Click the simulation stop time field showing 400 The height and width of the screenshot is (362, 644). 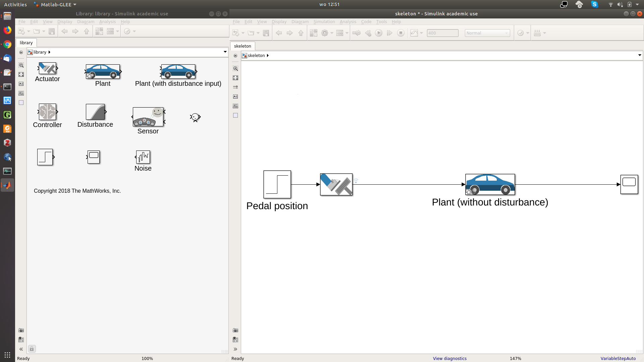(x=442, y=33)
